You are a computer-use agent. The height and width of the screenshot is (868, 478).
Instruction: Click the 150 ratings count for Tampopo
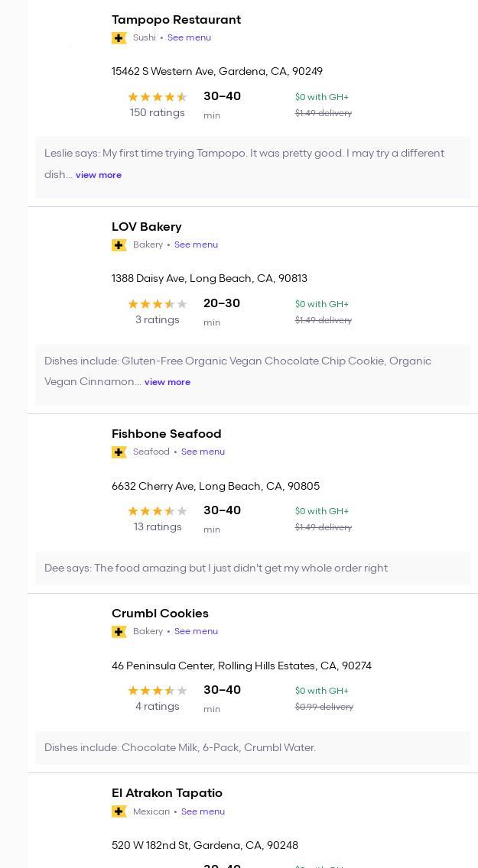click(157, 113)
